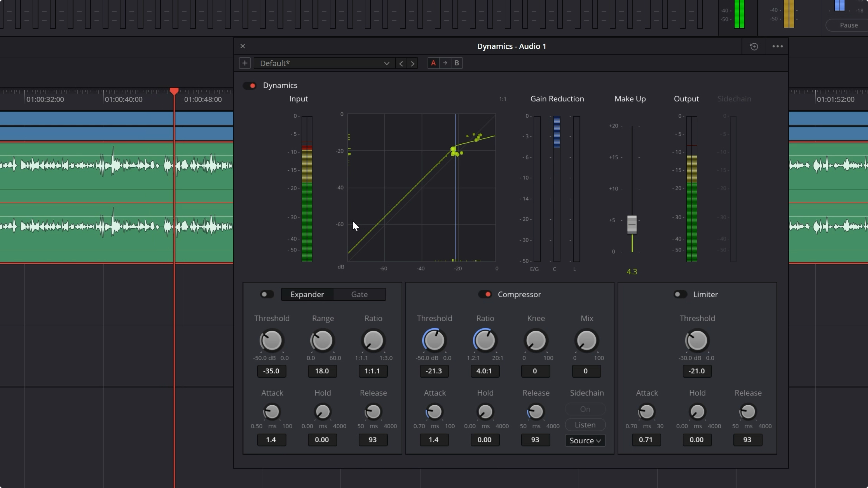Switch to the Expander tab

click(307, 294)
